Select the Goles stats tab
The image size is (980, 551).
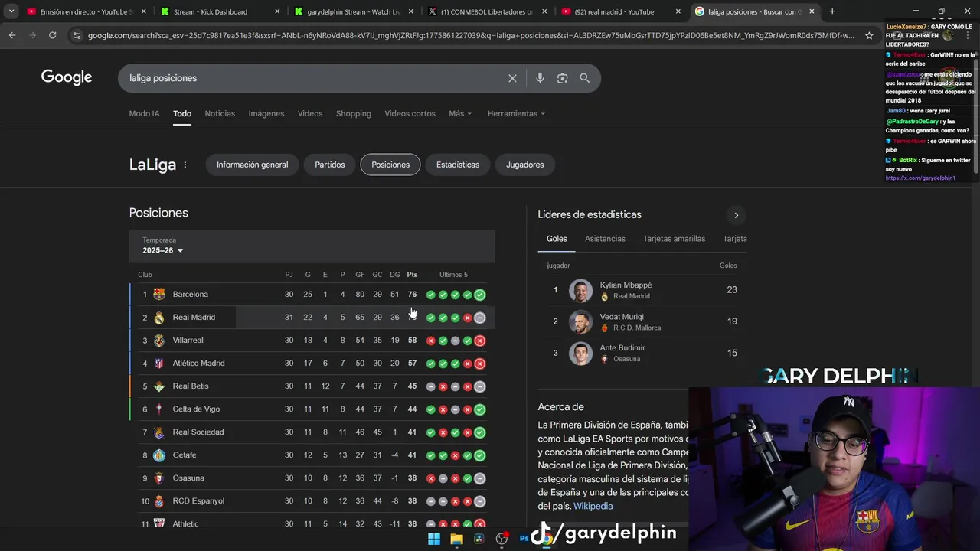(557, 239)
